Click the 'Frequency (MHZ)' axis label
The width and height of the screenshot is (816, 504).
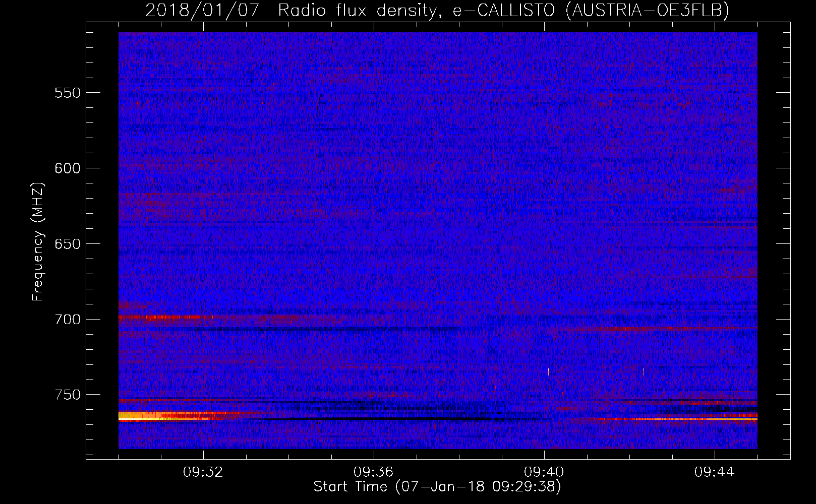pos(38,241)
